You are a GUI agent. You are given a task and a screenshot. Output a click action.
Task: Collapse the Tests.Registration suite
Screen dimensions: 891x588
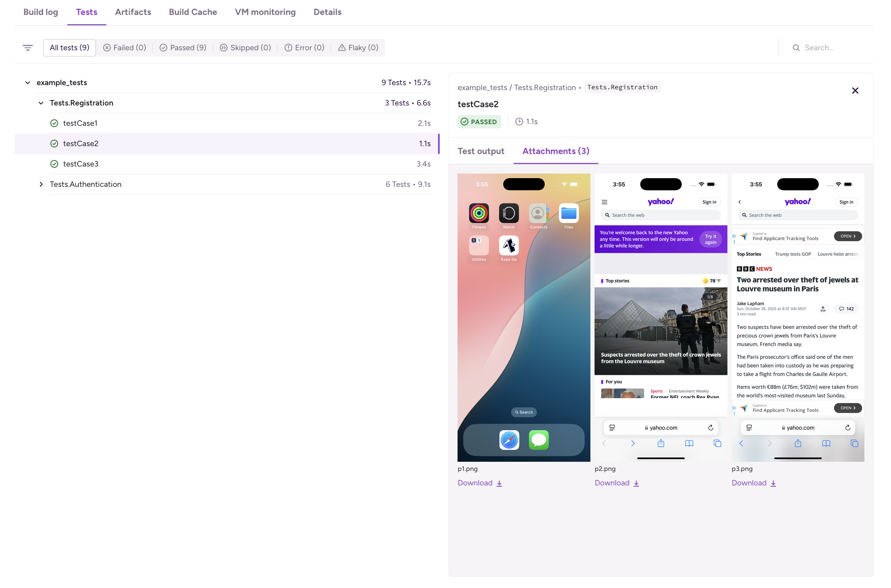pos(41,103)
